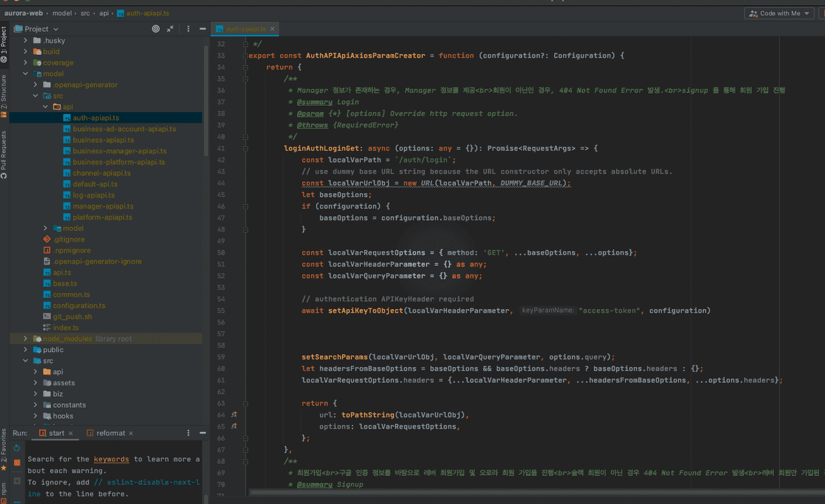Open Code with Me dropdown

(779, 13)
